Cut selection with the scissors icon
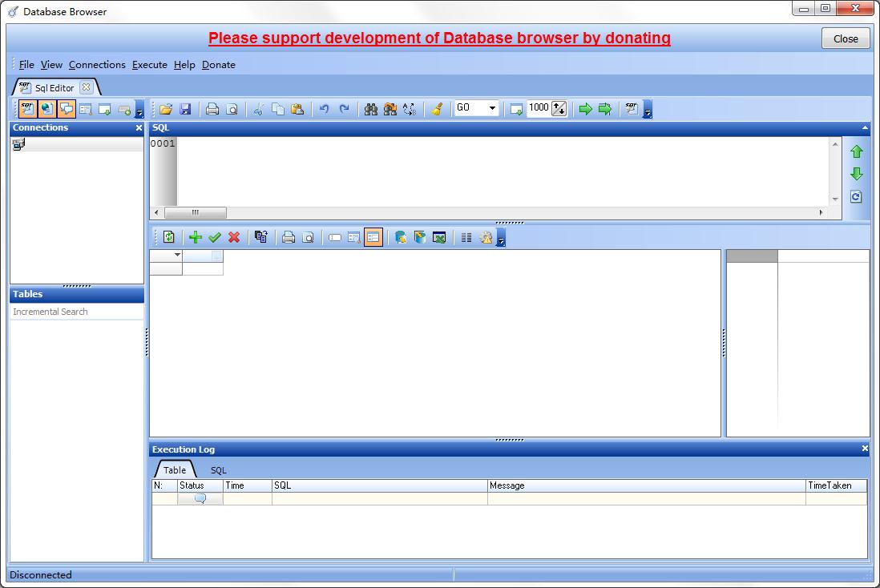880x588 pixels. [x=258, y=109]
